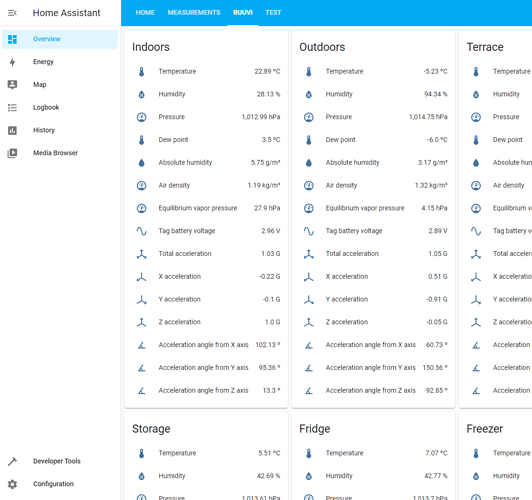The height and width of the screenshot is (500, 532).
Task: Click the Indoors Temperature thermometer icon
Action: (x=141, y=72)
